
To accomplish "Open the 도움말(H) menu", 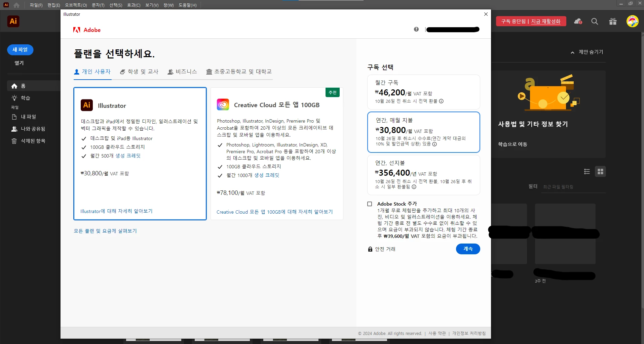I will [x=188, y=5].
